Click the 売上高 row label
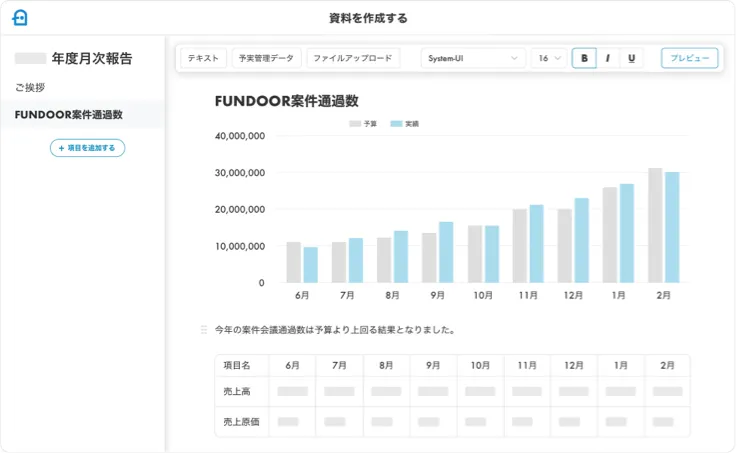 237,391
